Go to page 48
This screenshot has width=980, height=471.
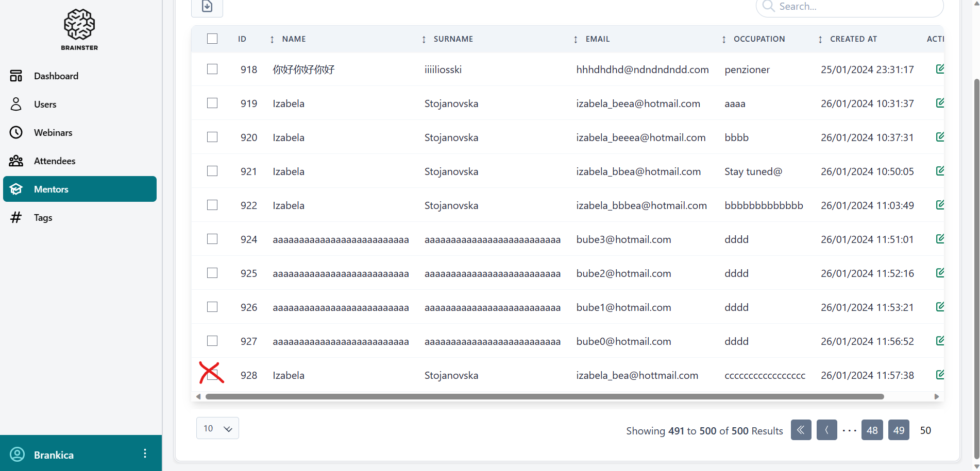click(x=872, y=430)
